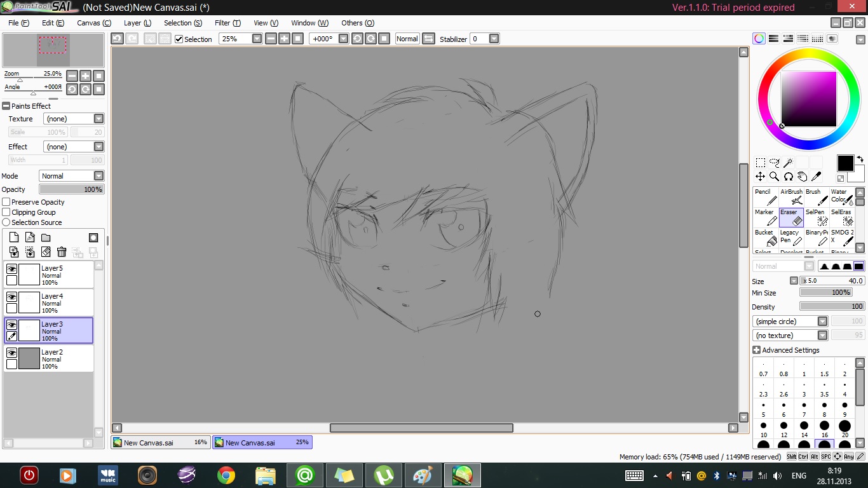The height and width of the screenshot is (488, 868).
Task: Select the rectangular selection tool
Action: tap(760, 163)
